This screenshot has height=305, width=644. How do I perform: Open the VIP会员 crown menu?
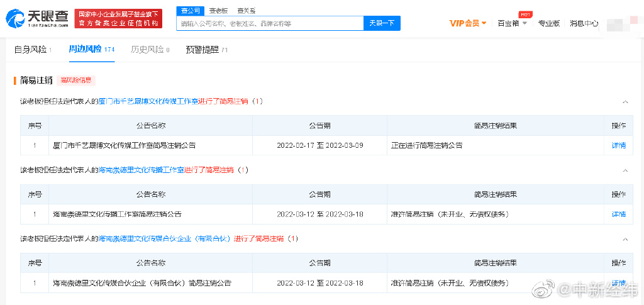point(467,23)
